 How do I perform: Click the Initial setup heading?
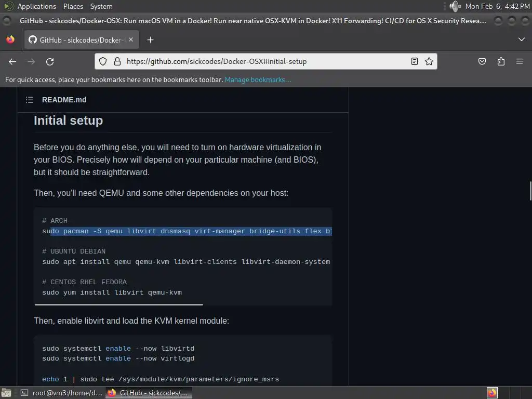(68, 121)
